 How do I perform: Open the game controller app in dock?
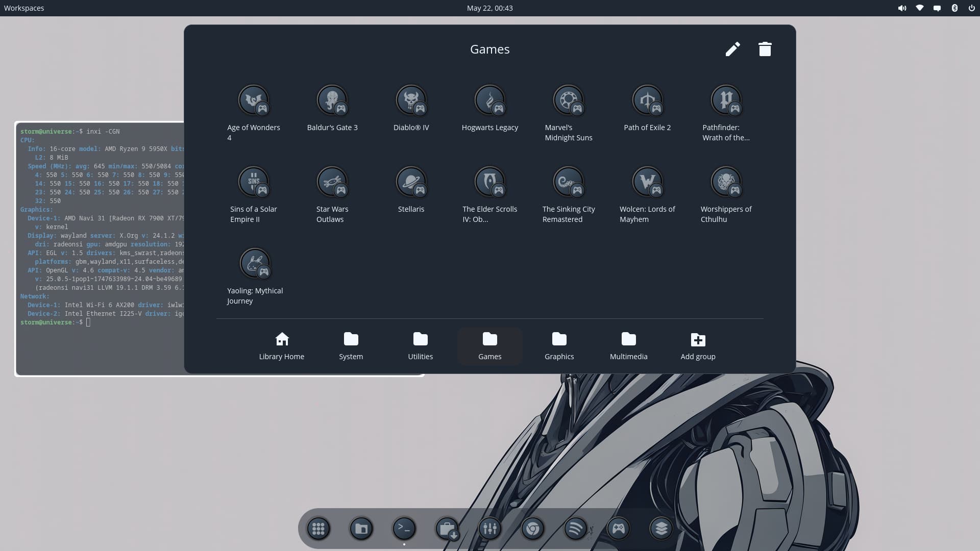pos(619,529)
